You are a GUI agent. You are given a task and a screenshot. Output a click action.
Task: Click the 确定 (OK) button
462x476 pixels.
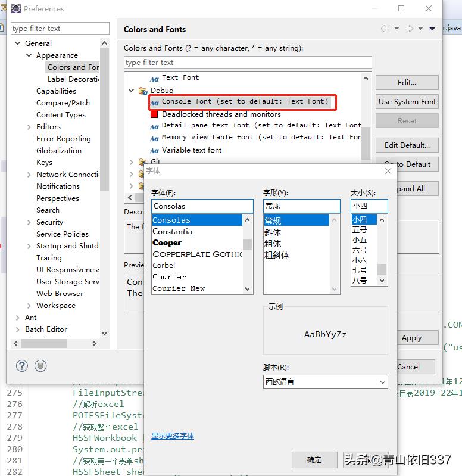tap(314, 459)
